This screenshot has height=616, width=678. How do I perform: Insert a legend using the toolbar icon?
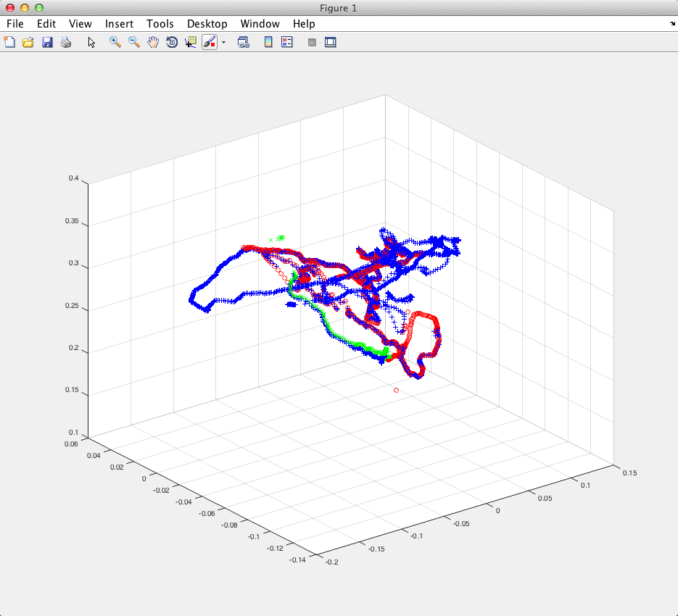pos(287,42)
